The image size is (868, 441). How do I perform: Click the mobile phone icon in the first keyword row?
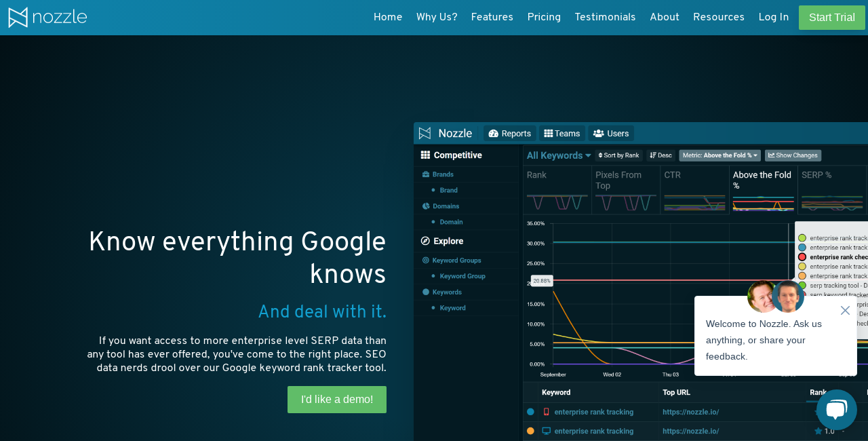click(x=546, y=412)
